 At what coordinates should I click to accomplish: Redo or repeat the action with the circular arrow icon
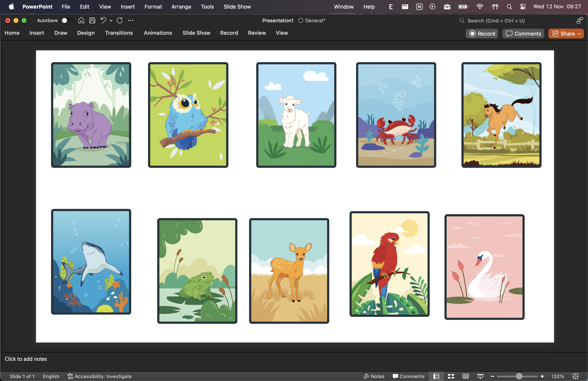point(120,20)
